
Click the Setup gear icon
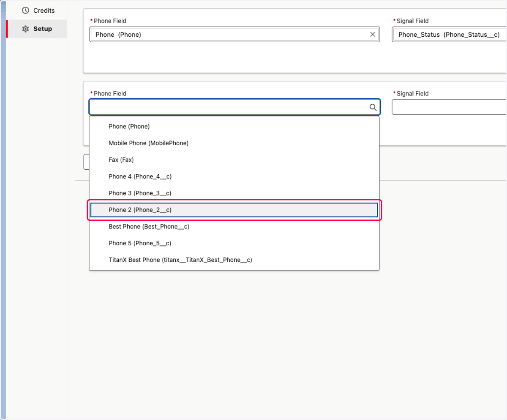pos(25,29)
